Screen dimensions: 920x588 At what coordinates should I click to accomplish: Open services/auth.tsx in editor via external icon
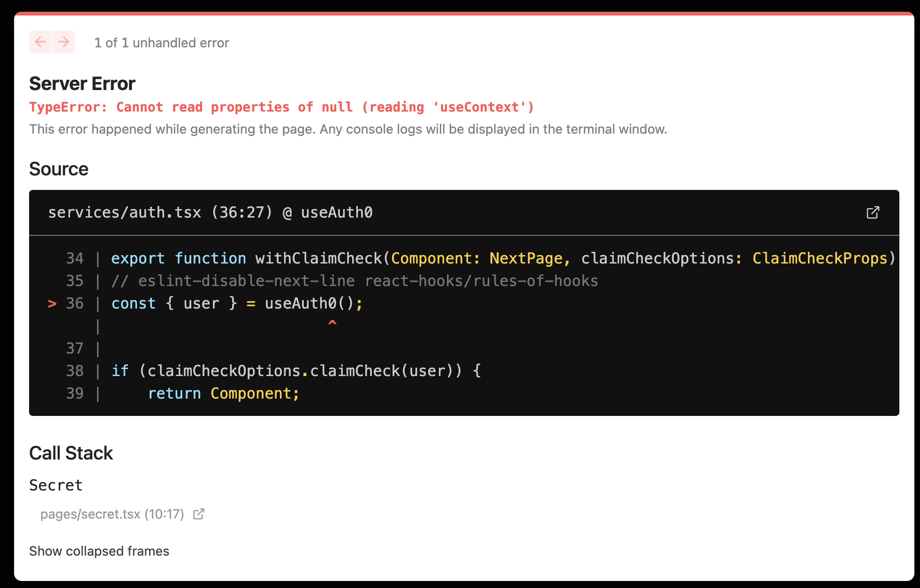pyautogui.click(x=873, y=212)
